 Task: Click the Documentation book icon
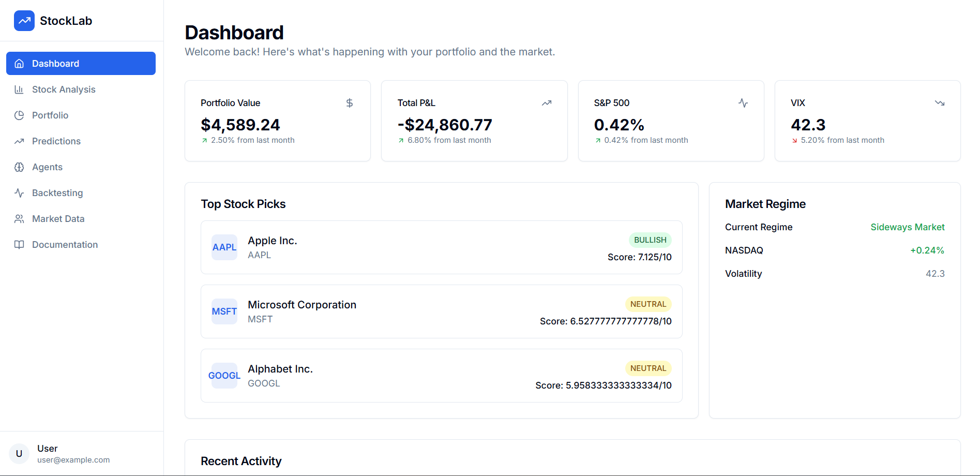pyautogui.click(x=19, y=245)
